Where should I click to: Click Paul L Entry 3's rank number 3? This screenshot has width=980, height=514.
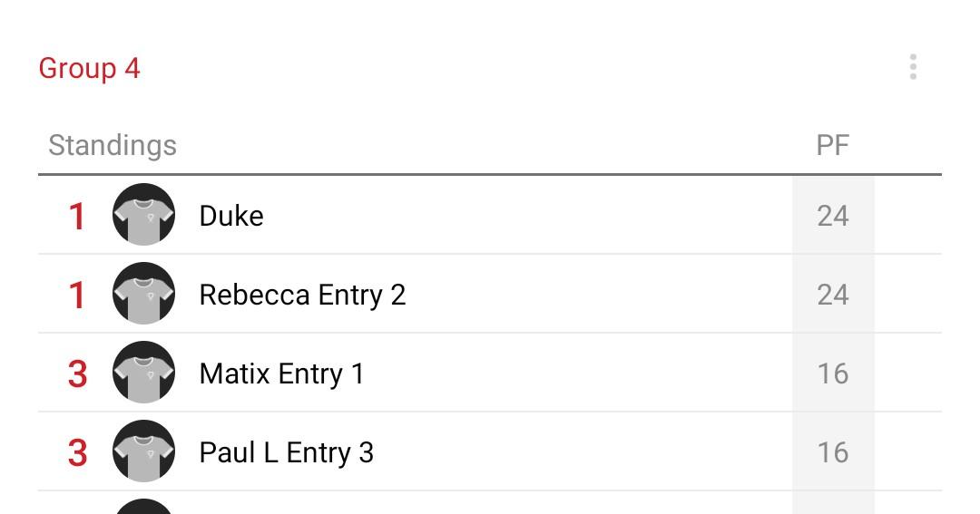(77, 452)
